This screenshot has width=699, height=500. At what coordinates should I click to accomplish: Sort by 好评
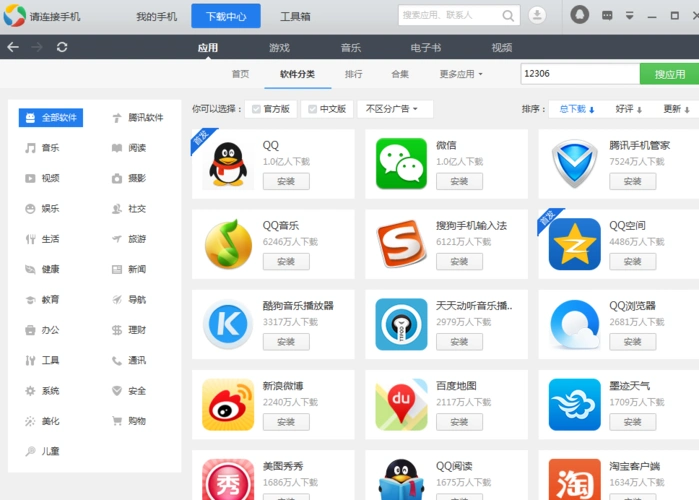629,109
